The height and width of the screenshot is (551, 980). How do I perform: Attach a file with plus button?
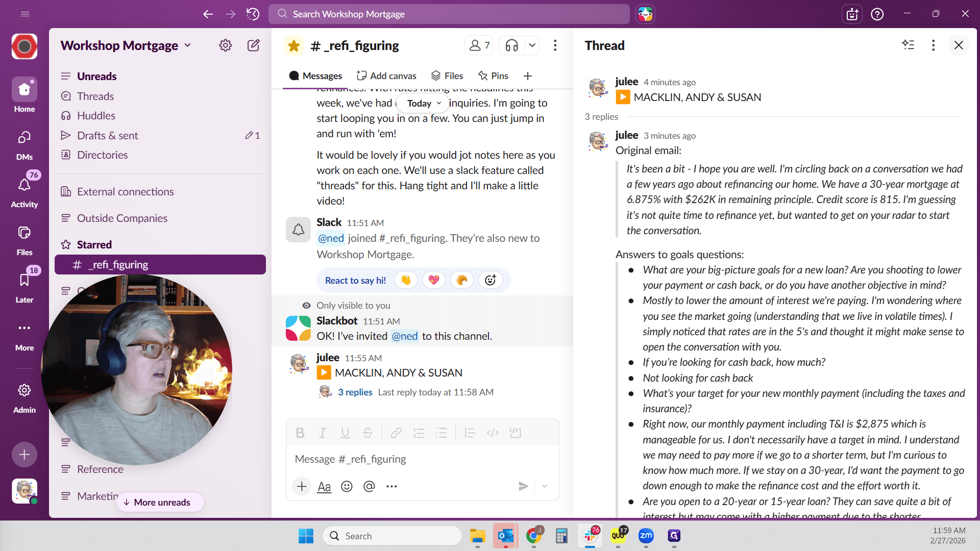tap(302, 486)
